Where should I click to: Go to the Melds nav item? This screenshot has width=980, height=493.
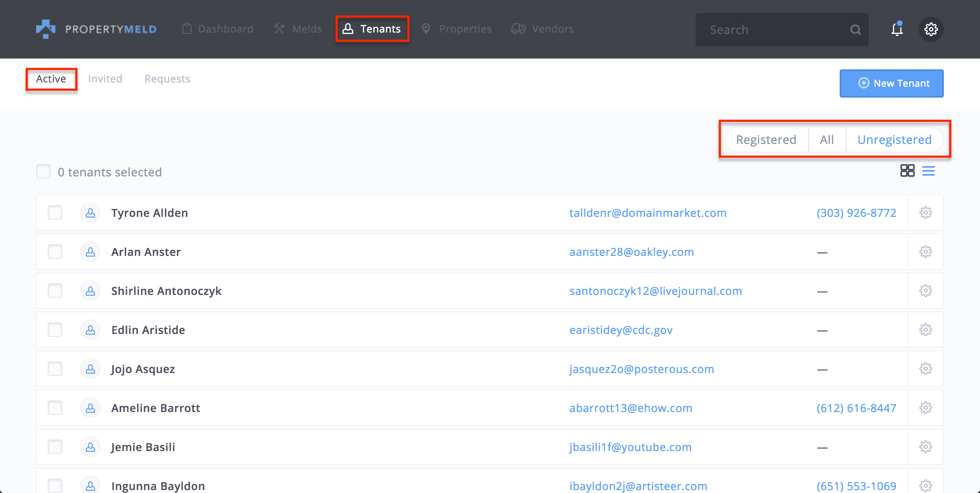(x=298, y=29)
